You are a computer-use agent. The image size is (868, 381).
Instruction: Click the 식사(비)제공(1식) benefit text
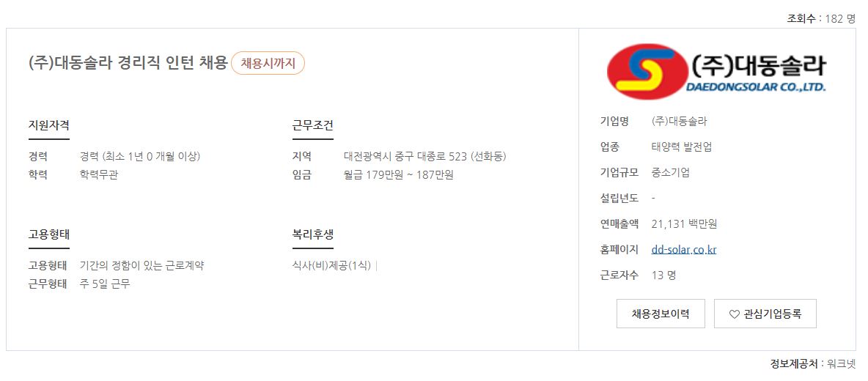pos(331,265)
